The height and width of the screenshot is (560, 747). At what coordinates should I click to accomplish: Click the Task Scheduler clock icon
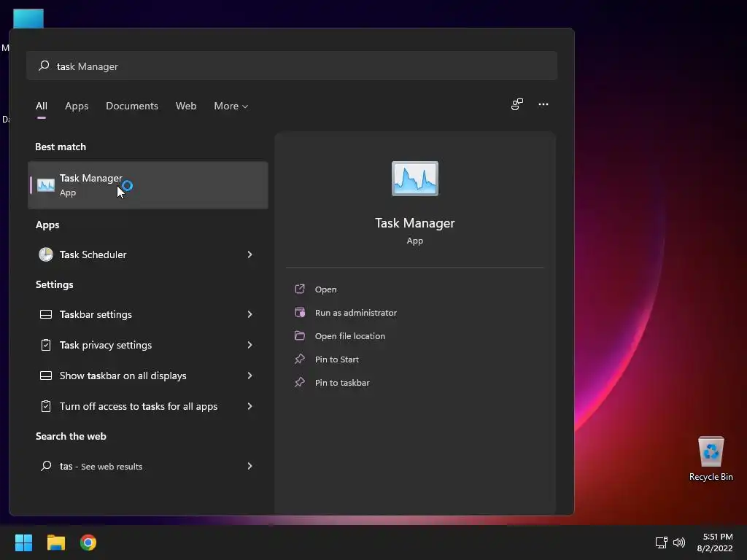pos(46,254)
